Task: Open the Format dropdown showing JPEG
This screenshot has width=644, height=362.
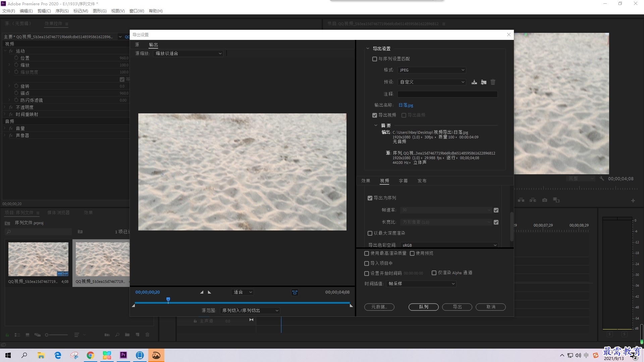Action: tap(432, 70)
